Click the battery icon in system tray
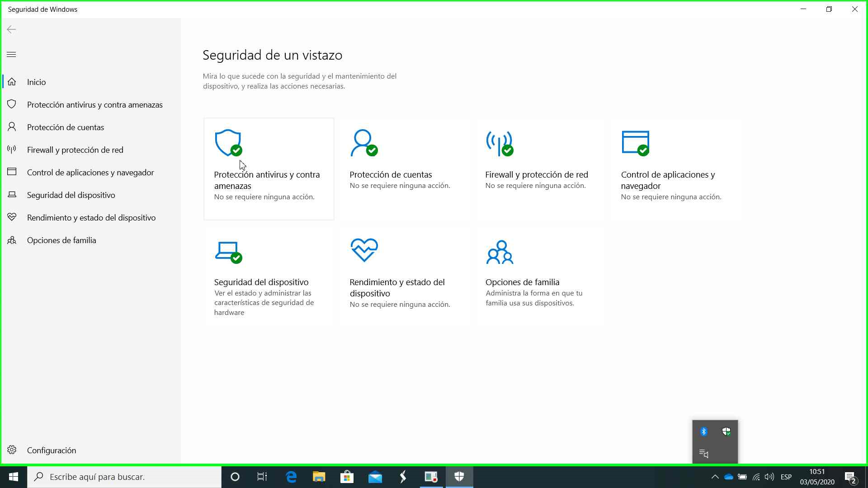Screen dimensions: 868x488 742,477
